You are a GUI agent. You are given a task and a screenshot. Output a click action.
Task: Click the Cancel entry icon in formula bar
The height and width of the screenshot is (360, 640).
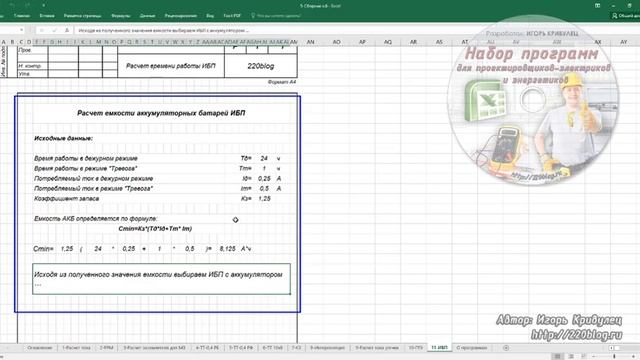tap(42, 30)
